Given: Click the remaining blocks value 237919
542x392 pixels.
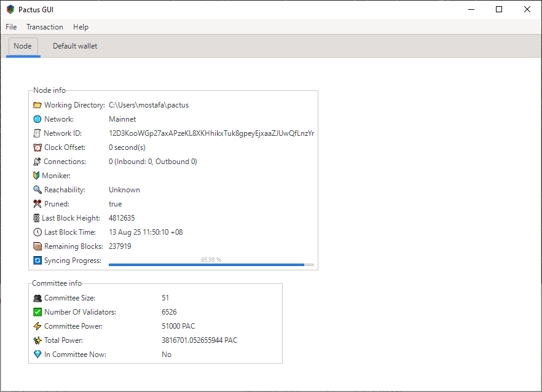Looking at the screenshot, I should tap(120, 246).
